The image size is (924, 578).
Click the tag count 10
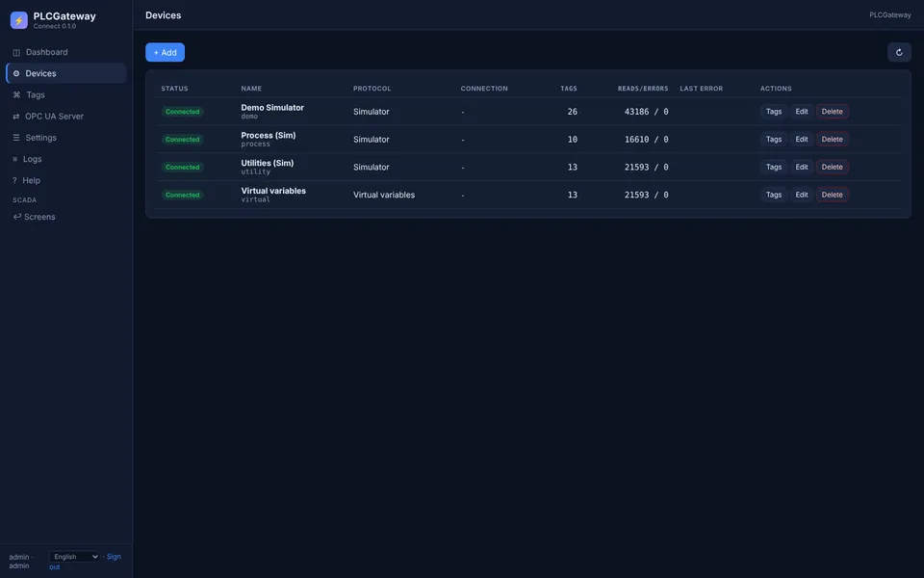[572, 139]
